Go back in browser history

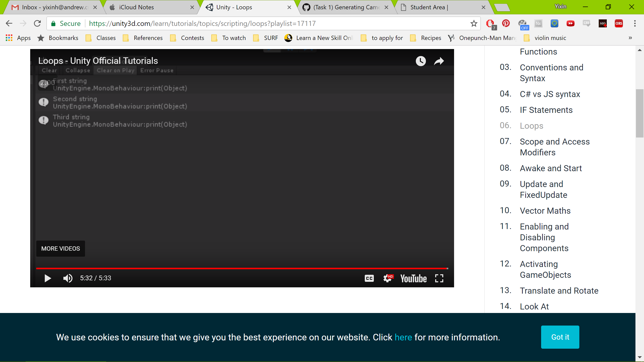(x=9, y=23)
